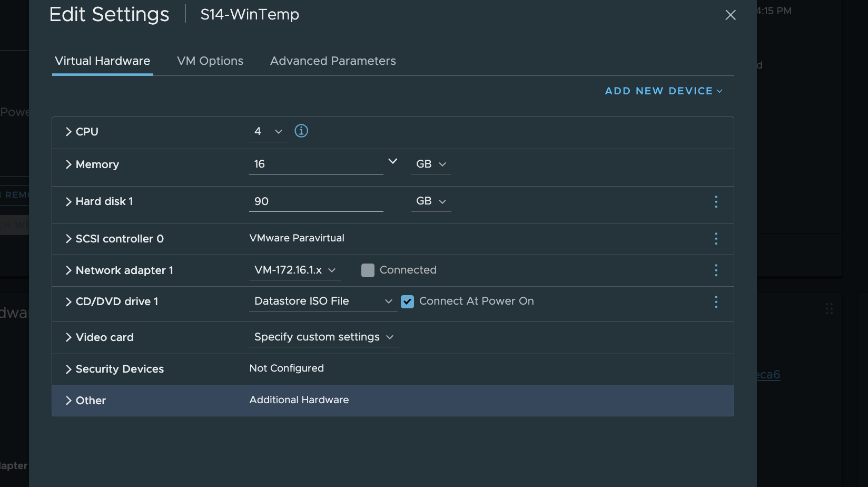Click ADD NEW DEVICE button

tap(664, 91)
